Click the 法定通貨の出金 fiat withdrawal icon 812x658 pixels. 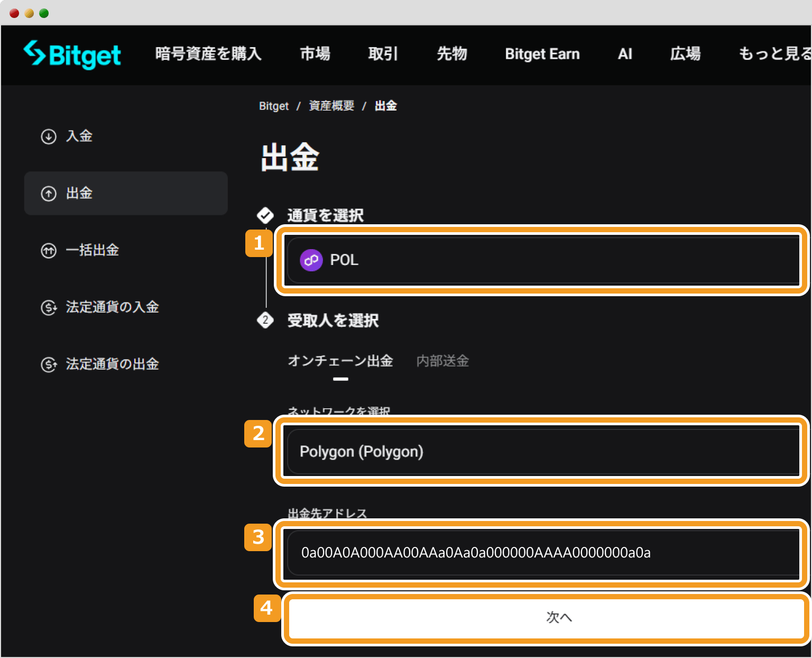pyautogui.click(x=49, y=364)
